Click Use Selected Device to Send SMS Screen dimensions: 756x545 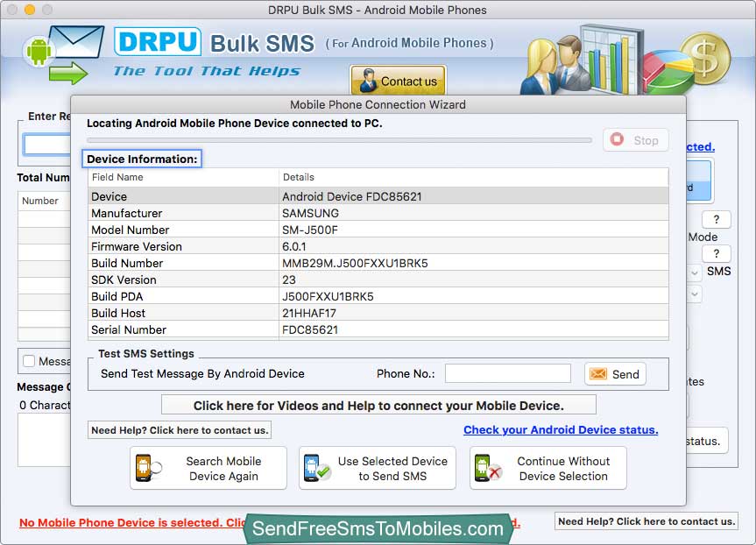(377, 468)
